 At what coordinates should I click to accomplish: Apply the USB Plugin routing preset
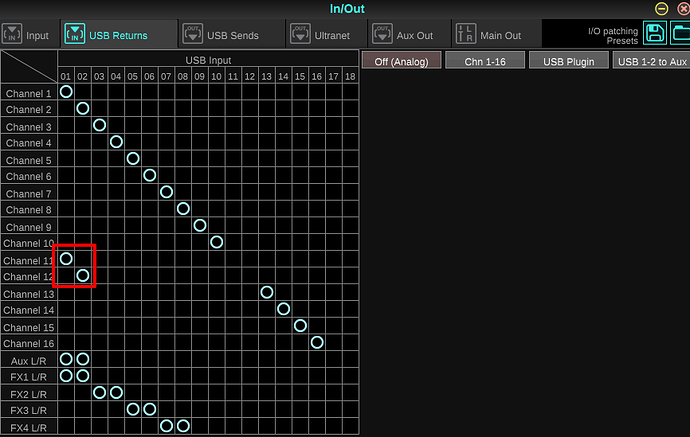[x=569, y=61]
